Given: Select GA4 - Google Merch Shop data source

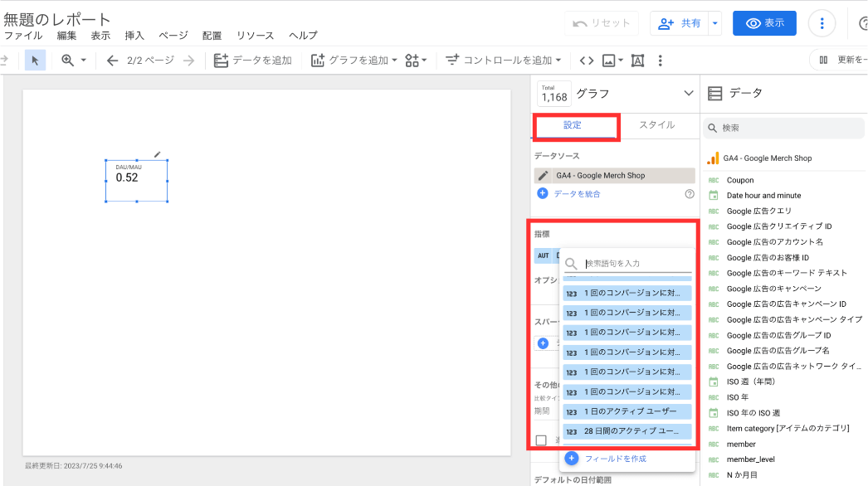Looking at the screenshot, I should (x=767, y=158).
